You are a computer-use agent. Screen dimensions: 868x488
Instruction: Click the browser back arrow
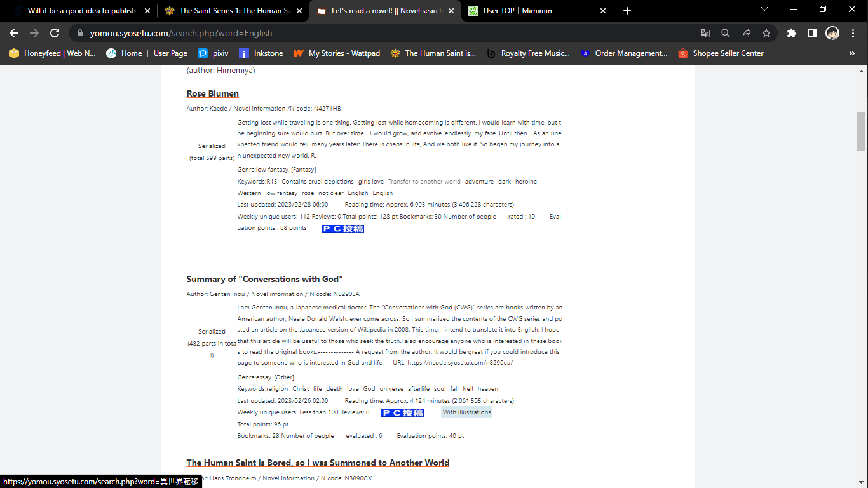point(14,33)
